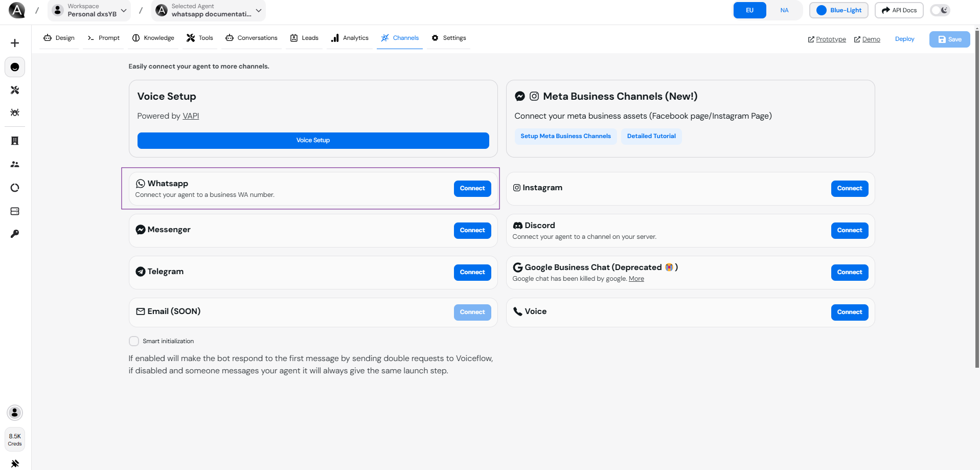Open the Blue-Light theme selector
The height and width of the screenshot is (470, 980).
[838, 10]
